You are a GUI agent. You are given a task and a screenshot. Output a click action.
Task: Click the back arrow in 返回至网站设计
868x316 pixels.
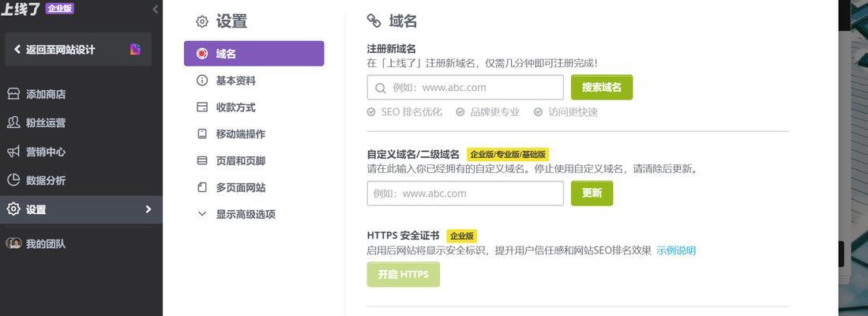(x=17, y=49)
